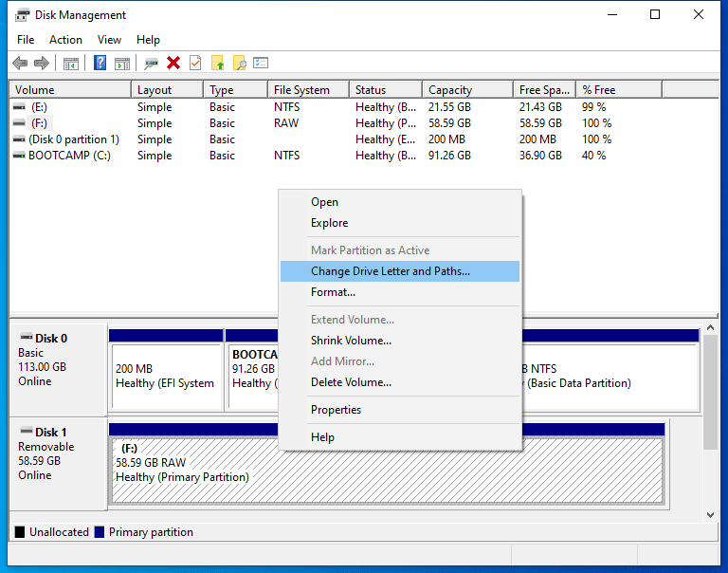Click the disk icon next to Disk 1

click(27, 431)
